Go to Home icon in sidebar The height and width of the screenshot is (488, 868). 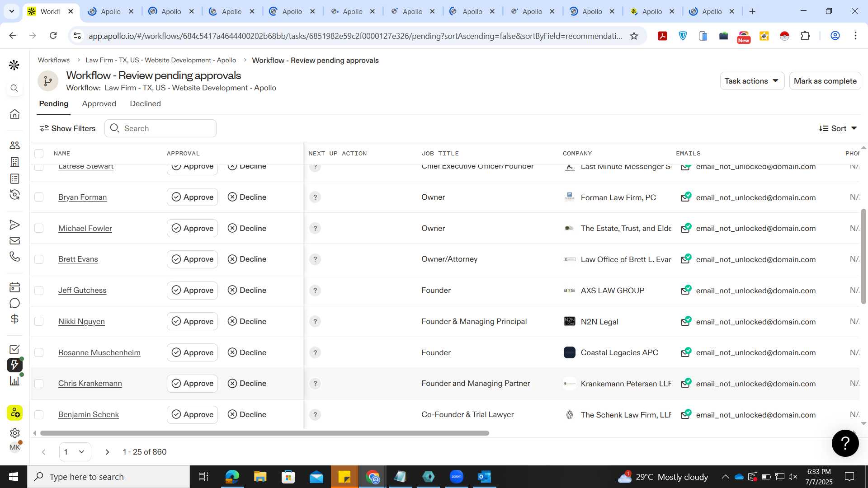[14, 114]
